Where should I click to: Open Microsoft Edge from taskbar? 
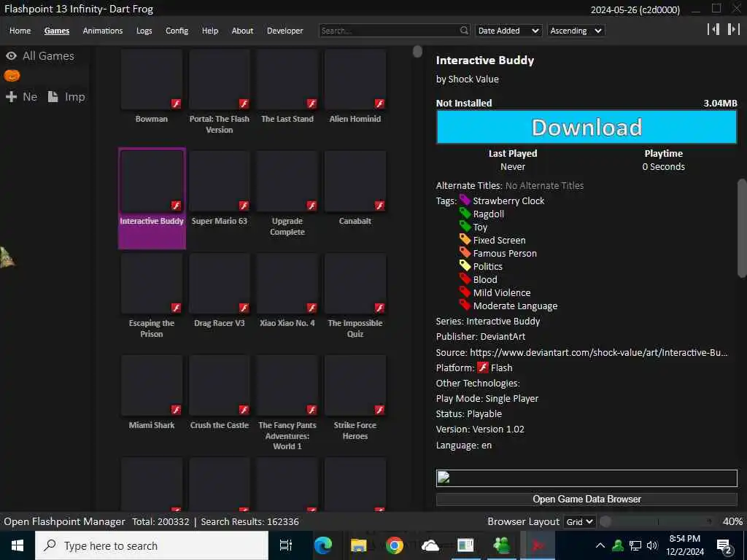[323, 545]
